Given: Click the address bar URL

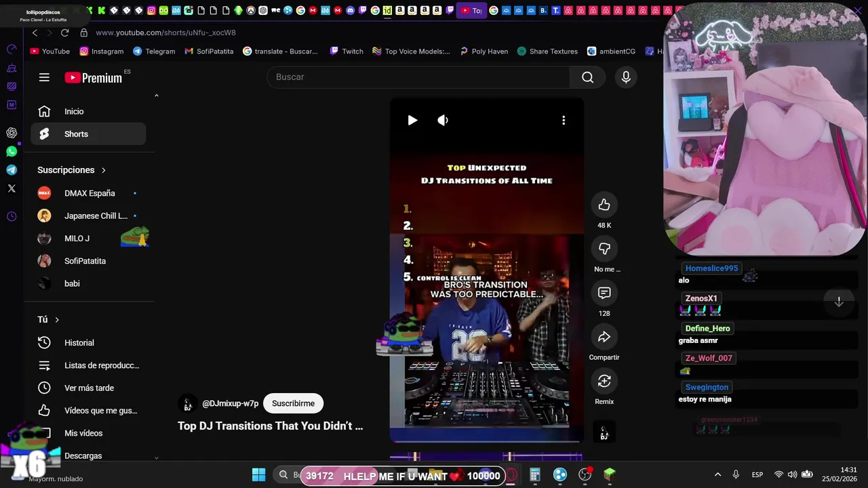Looking at the screenshot, I should pos(165,33).
